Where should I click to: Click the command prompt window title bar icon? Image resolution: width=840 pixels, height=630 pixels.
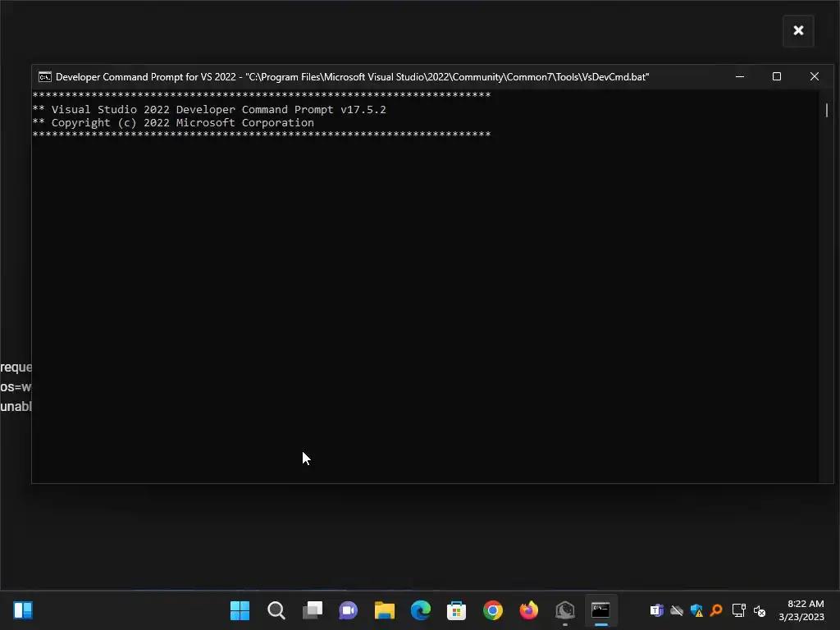45,77
